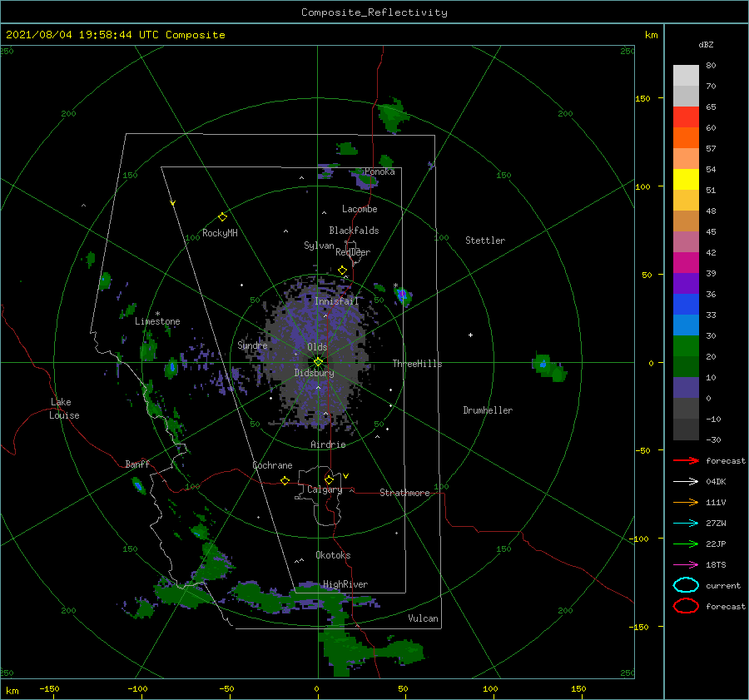Click the green 22JP arrow legend icon
Viewport: 749px width, 700px height.
pos(686,544)
